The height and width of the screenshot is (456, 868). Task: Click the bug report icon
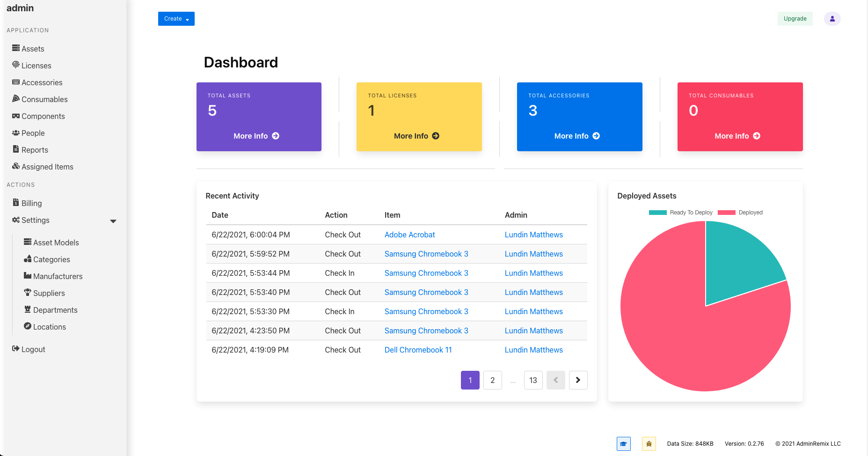(x=649, y=444)
